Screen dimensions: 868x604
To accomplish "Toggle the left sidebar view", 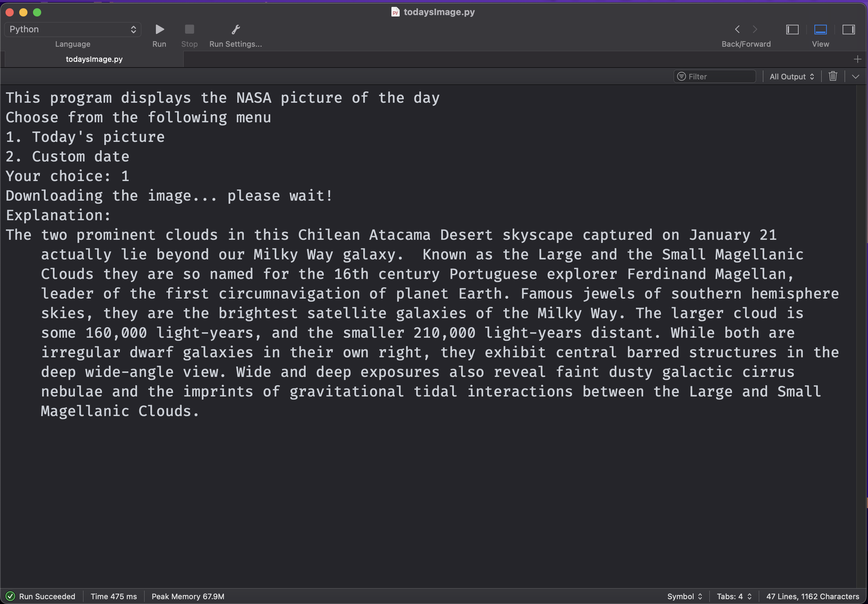I will pyautogui.click(x=792, y=30).
